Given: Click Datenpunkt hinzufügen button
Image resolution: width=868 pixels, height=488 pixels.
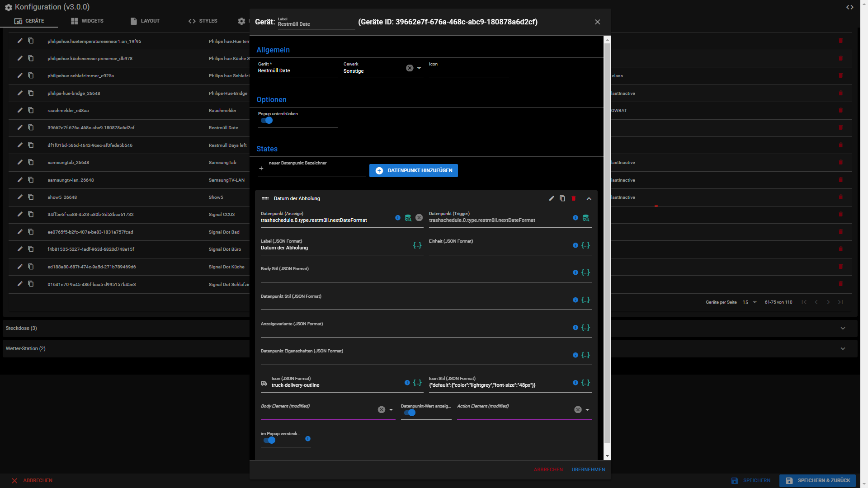Looking at the screenshot, I should [x=414, y=171].
